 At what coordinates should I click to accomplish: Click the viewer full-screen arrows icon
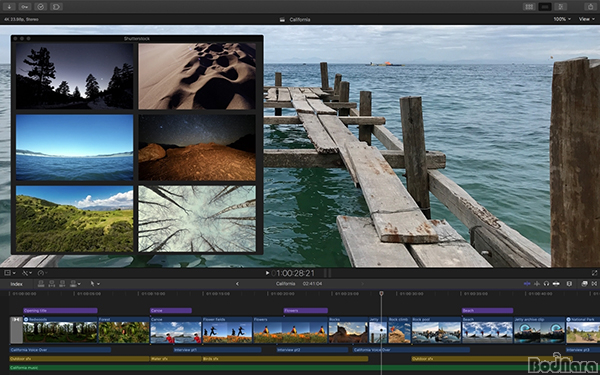click(594, 273)
